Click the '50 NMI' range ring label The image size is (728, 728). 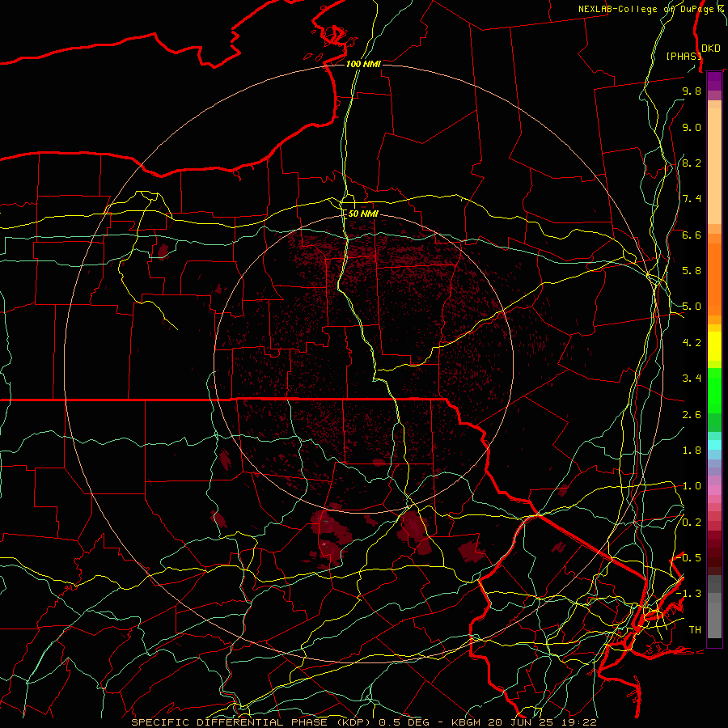363,214
